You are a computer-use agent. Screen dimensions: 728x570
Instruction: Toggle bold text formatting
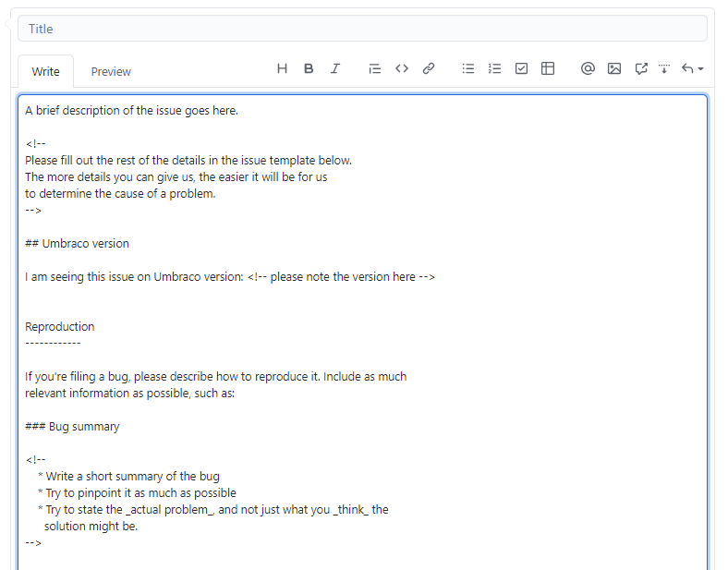(309, 68)
